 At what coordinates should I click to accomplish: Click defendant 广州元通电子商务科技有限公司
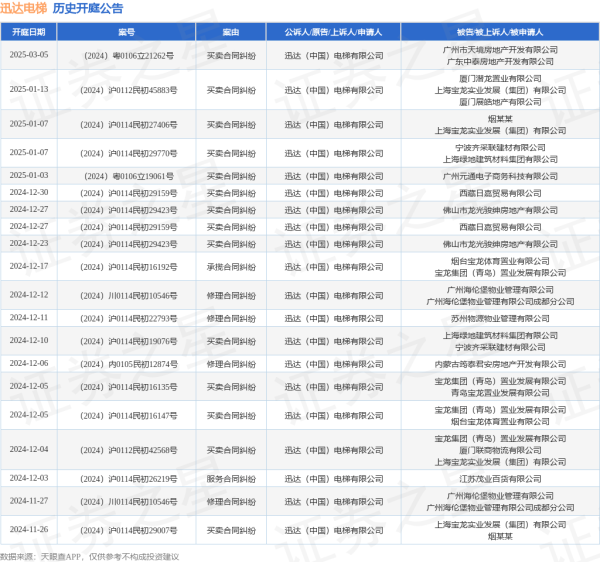click(500, 176)
